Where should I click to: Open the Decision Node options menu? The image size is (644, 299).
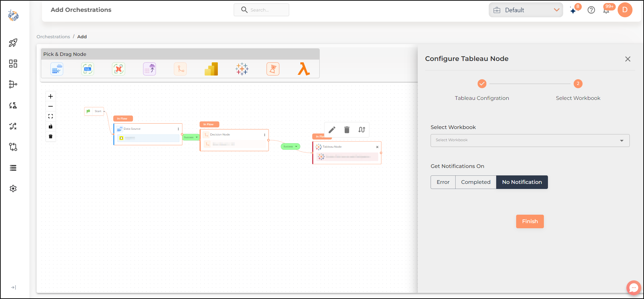tap(264, 135)
